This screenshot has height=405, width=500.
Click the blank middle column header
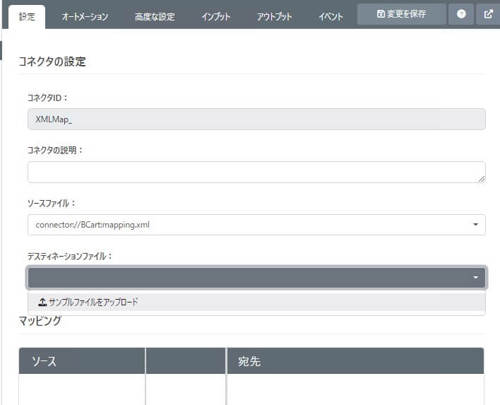tap(186, 361)
